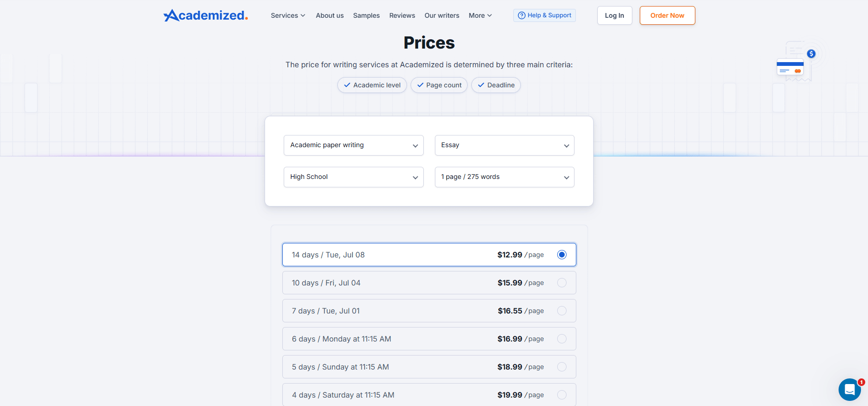The height and width of the screenshot is (406, 868).
Task: Select the 10 days $15.99 radio option
Action: [562, 283]
